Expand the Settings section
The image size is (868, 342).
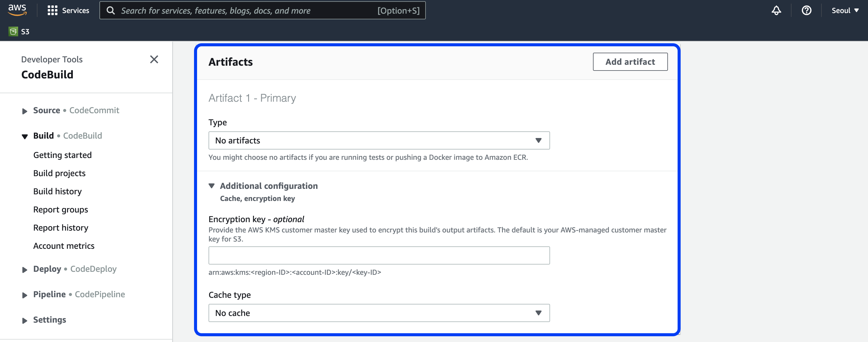coord(24,320)
